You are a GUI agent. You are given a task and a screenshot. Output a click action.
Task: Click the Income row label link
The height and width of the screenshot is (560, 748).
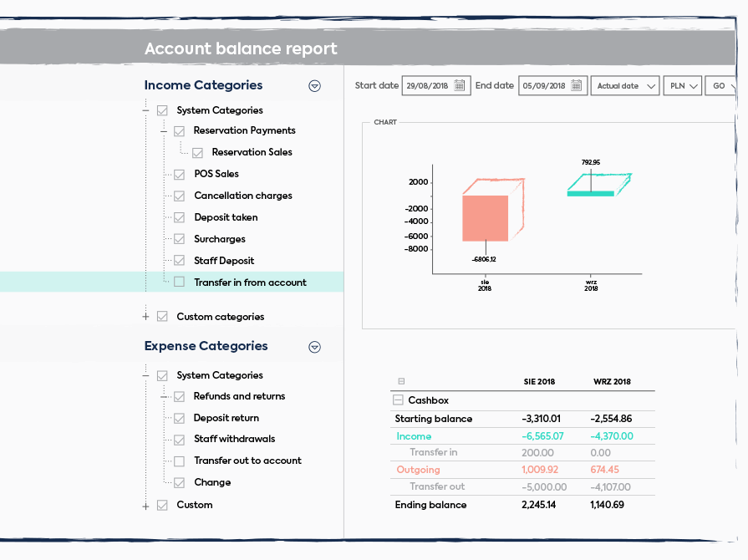414,435
